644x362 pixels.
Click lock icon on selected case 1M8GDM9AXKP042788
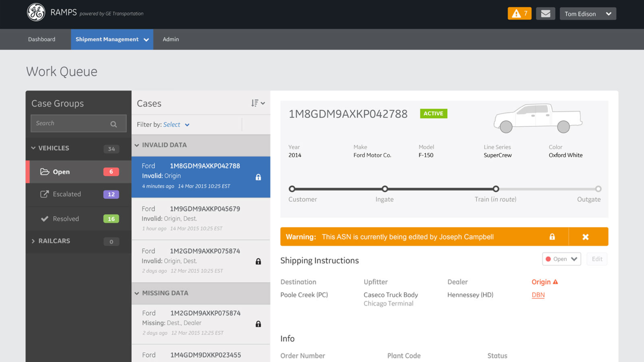click(x=258, y=177)
